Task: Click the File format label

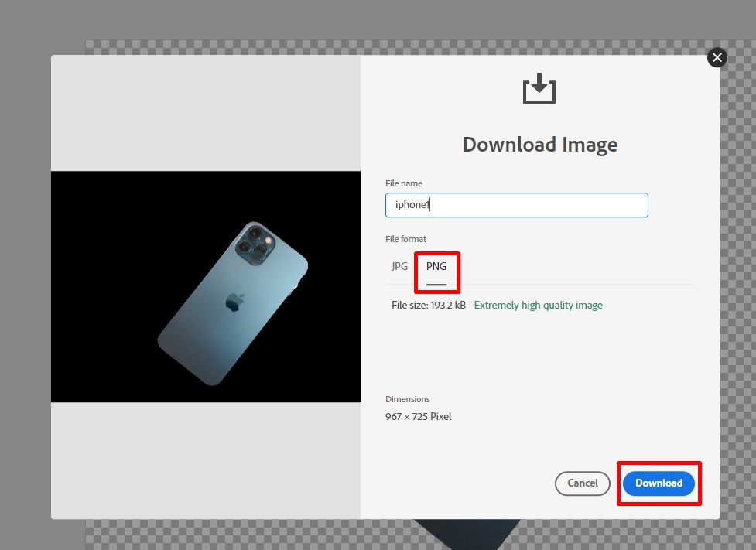Action: [405, 239]
